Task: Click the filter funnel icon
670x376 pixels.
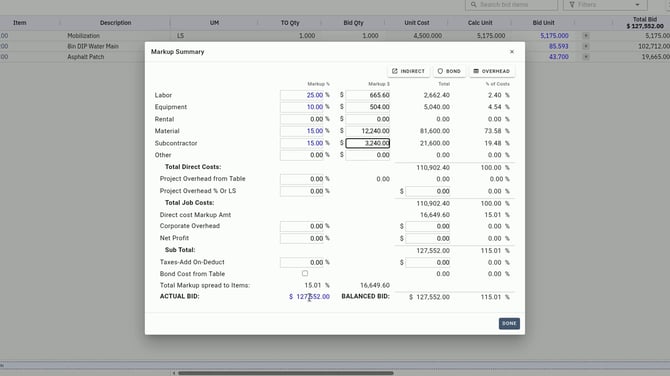Action: (572, 5)
